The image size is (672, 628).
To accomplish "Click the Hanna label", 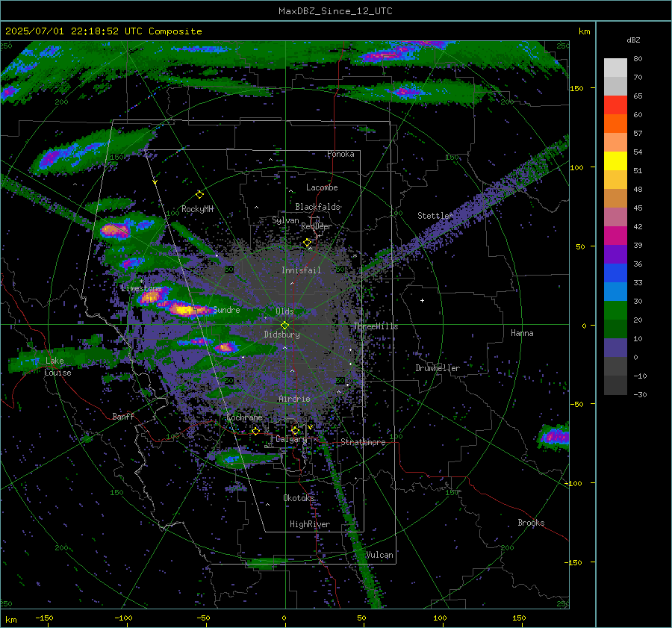I will click(x=522, y=333).
